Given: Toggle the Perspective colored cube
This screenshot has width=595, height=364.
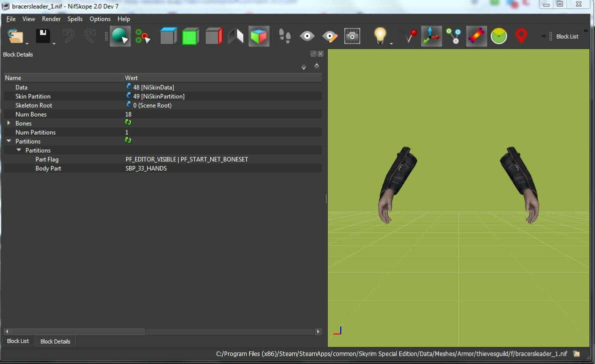Looking at the screenshot, I should point(259,36).
